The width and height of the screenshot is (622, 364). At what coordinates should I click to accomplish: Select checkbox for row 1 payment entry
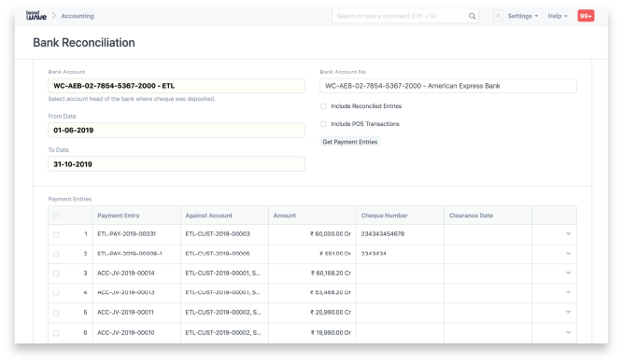tap(56, 234)
